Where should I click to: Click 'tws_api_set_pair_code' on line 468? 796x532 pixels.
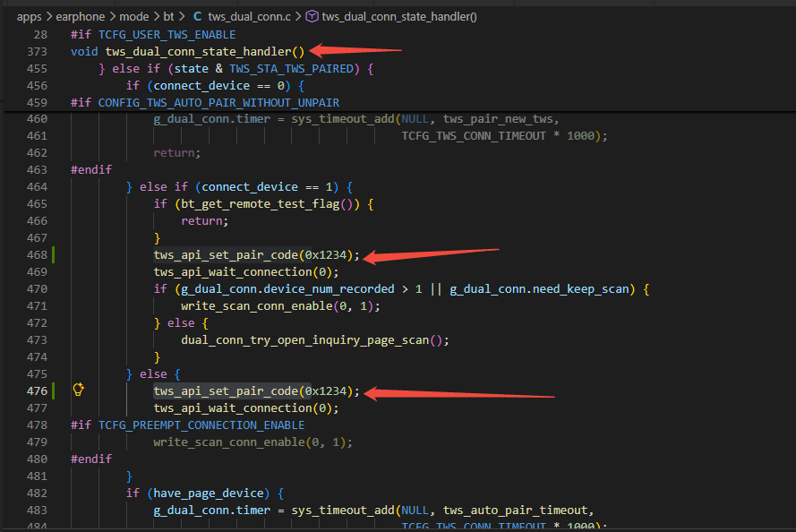click(x=226, y=255)
